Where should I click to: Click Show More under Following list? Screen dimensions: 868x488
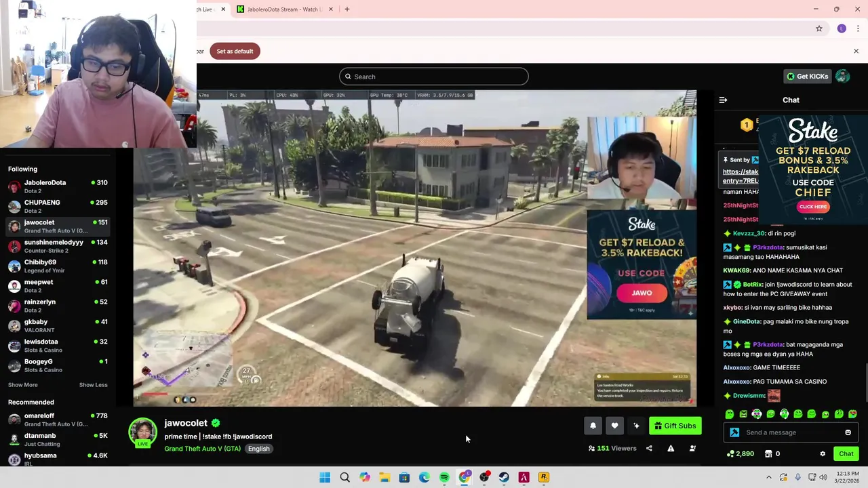[x=22, y=385]
